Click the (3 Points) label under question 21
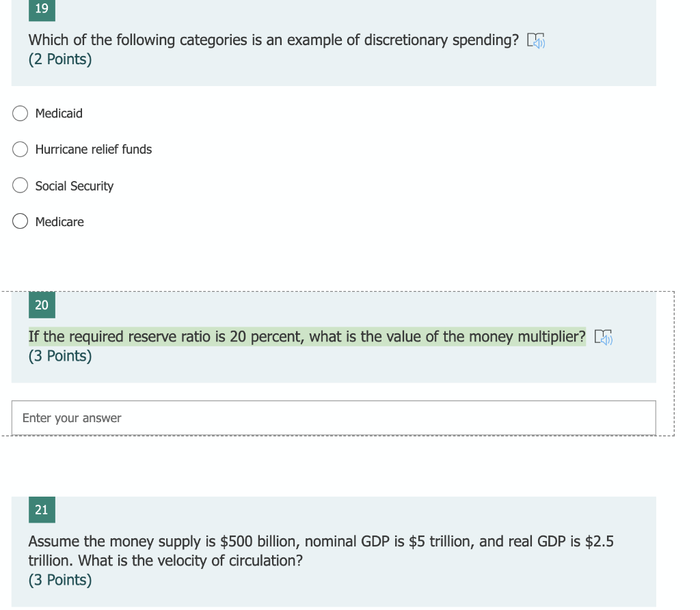This screenshot has width=700, height=610. point(60,579)
